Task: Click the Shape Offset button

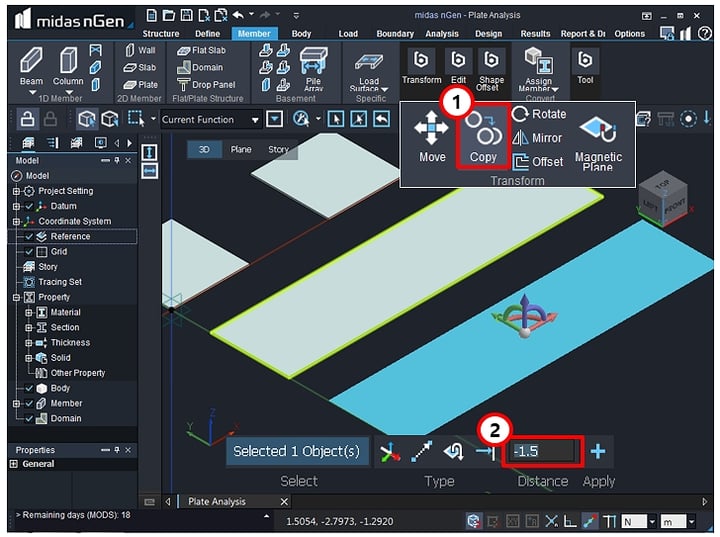Action: 491,69
